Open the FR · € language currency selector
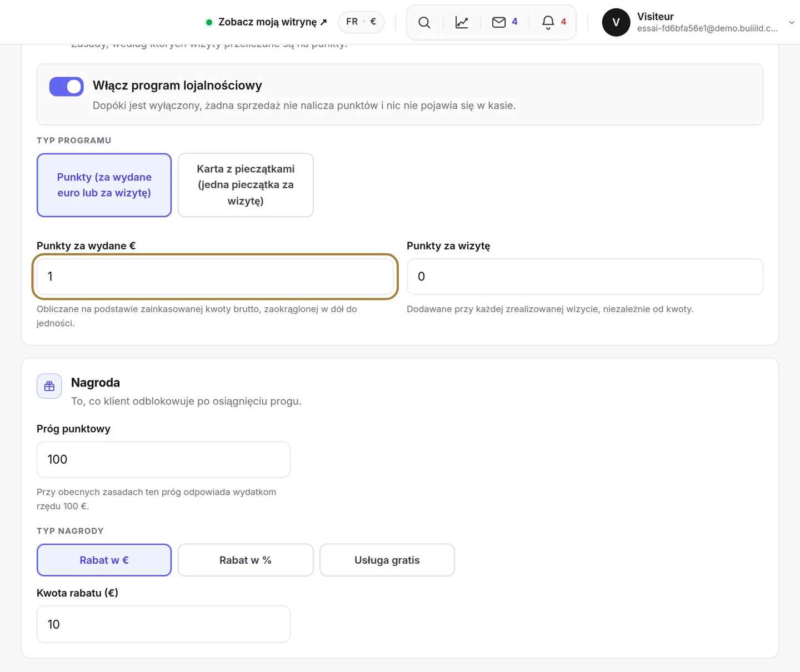This screenshot has width=800, height=672. click(x=361, y=22)
